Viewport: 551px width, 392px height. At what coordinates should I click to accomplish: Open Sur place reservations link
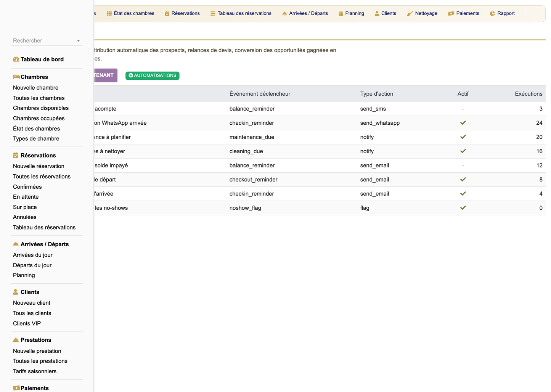25,207
